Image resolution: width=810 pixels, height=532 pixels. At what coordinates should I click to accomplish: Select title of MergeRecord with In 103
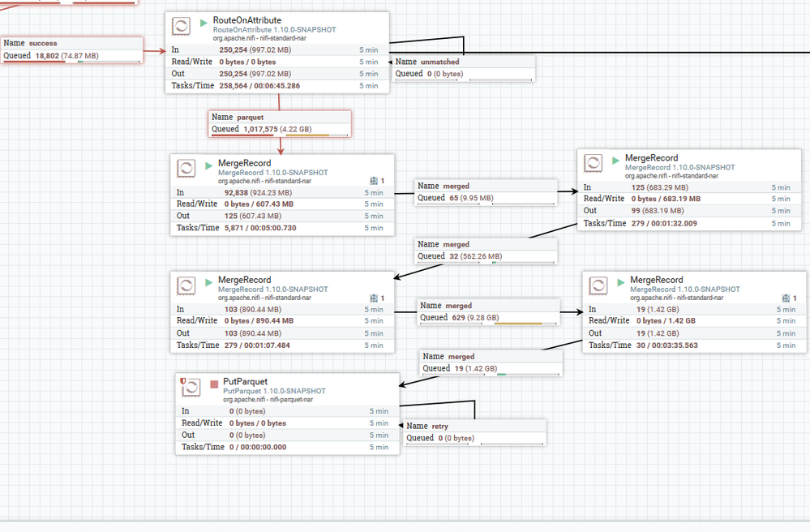tap(244, 280)
